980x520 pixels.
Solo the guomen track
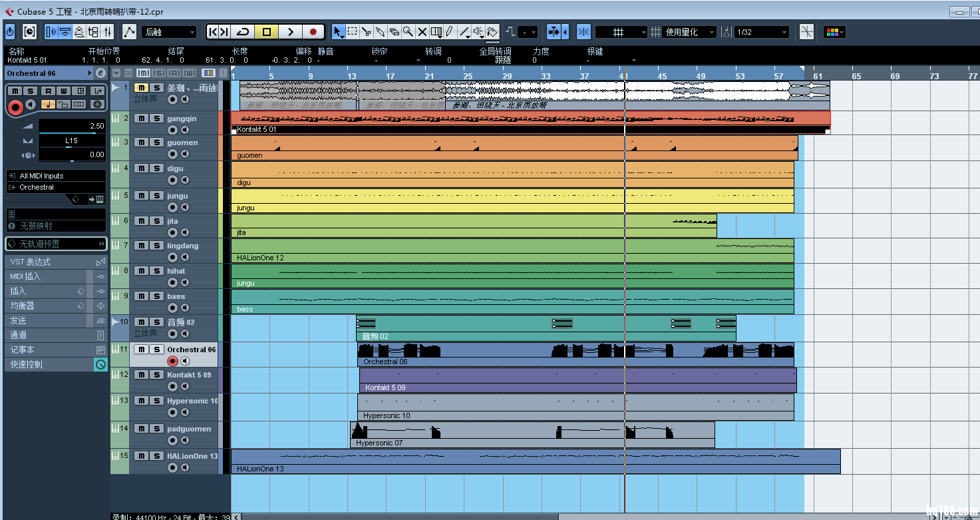click(x=156, y=142)
